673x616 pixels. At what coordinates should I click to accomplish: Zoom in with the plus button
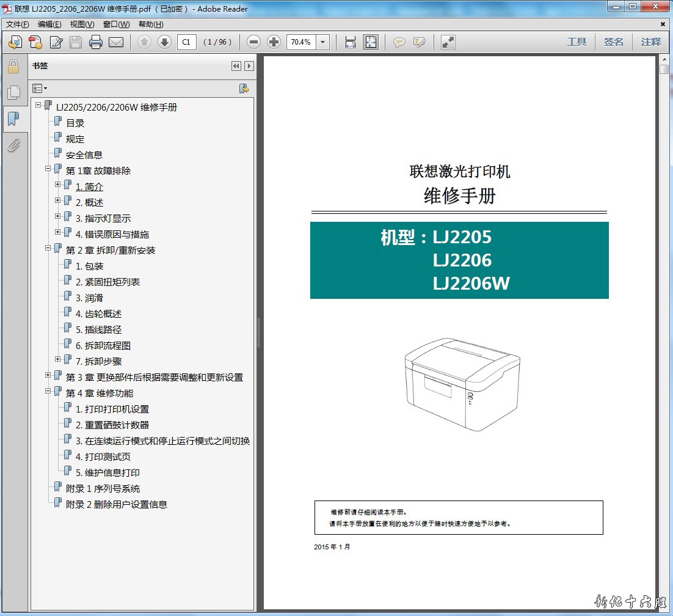pos(274,42)
